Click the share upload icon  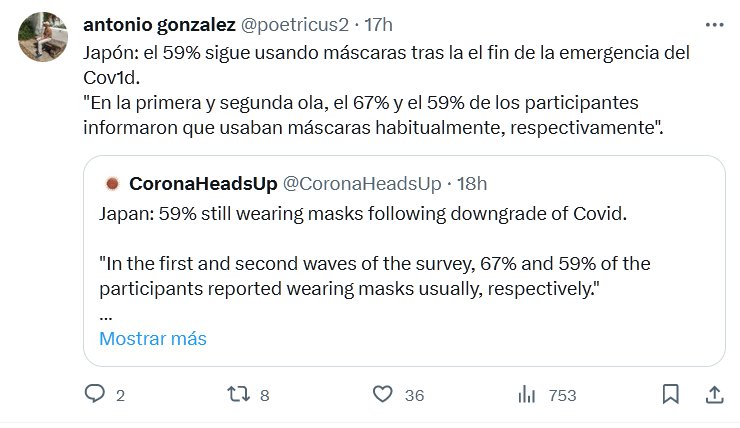714,394
